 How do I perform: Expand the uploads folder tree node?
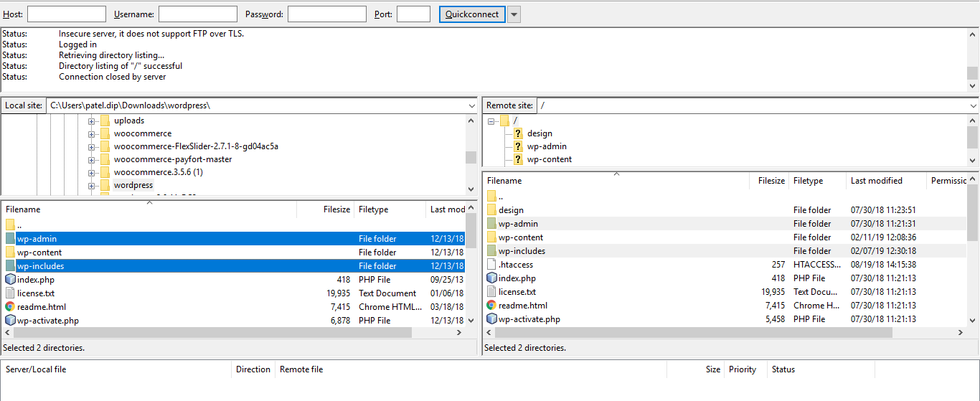(92, 121)
